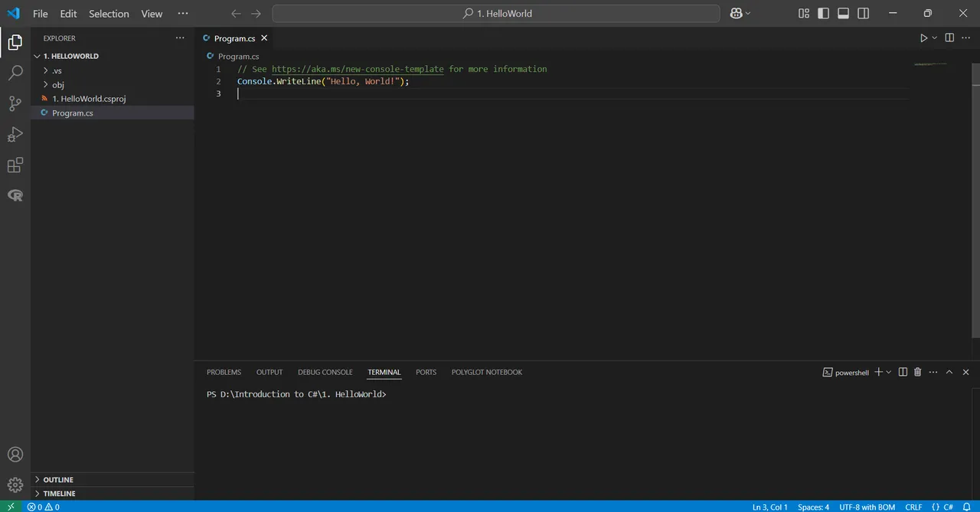Open Explorer Views and More Actions ellipsis
980x512 pixels.
click(x=180, y=38)
